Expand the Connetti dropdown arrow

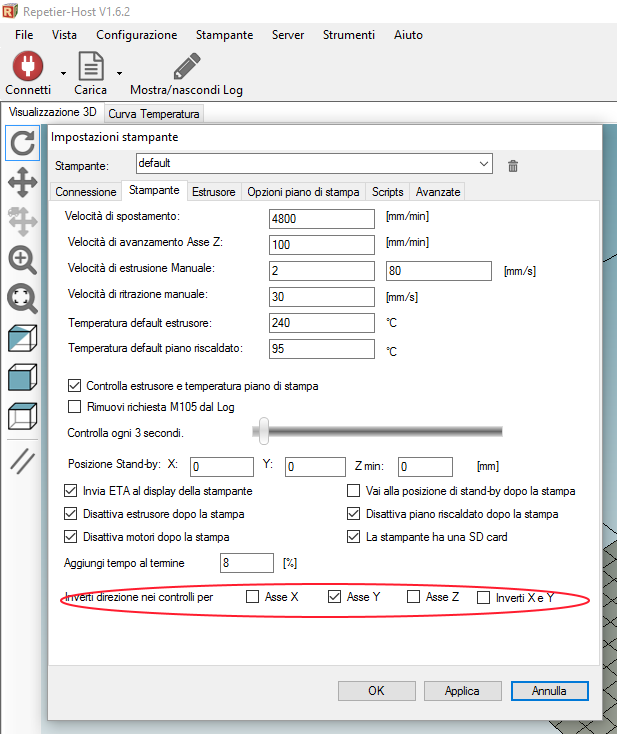click(x=63, y=73)
